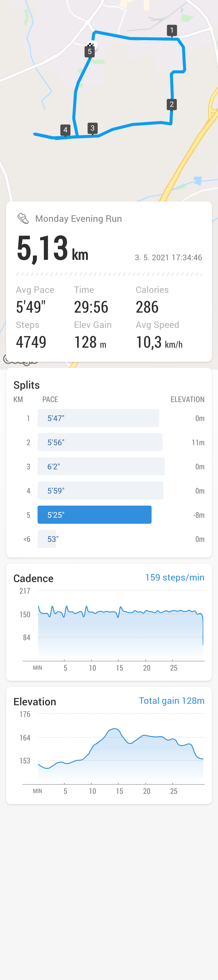
Task: Select split 2 pace bar 5'56"
Action: 100,442
